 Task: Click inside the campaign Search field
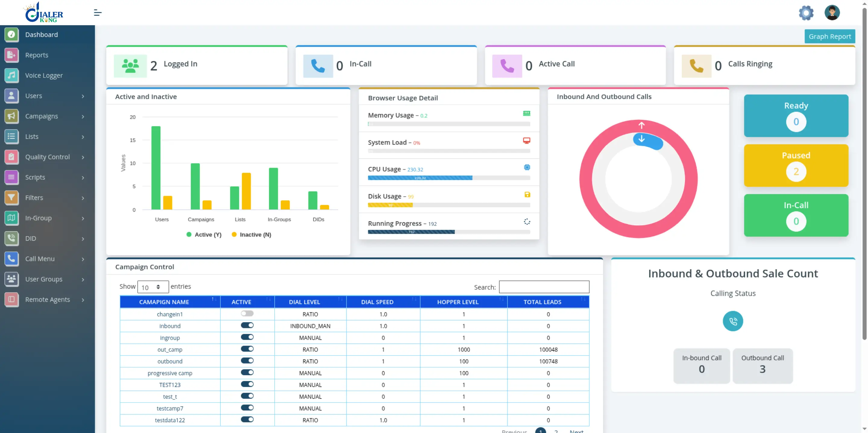543,287
